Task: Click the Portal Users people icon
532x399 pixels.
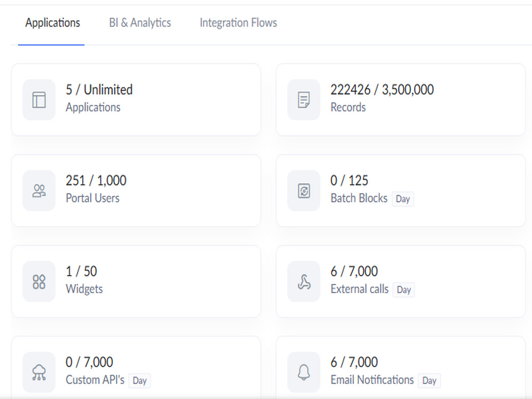Action: 39,190
